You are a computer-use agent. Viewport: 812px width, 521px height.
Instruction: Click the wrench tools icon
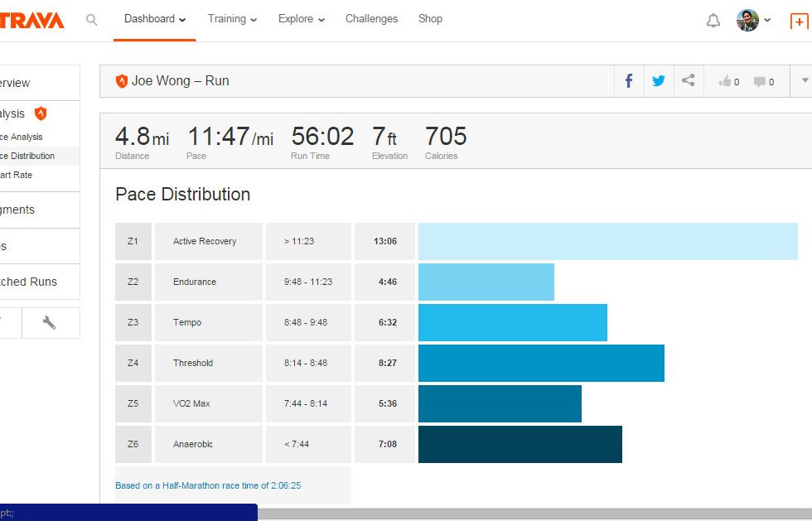[x=50, y=323]
